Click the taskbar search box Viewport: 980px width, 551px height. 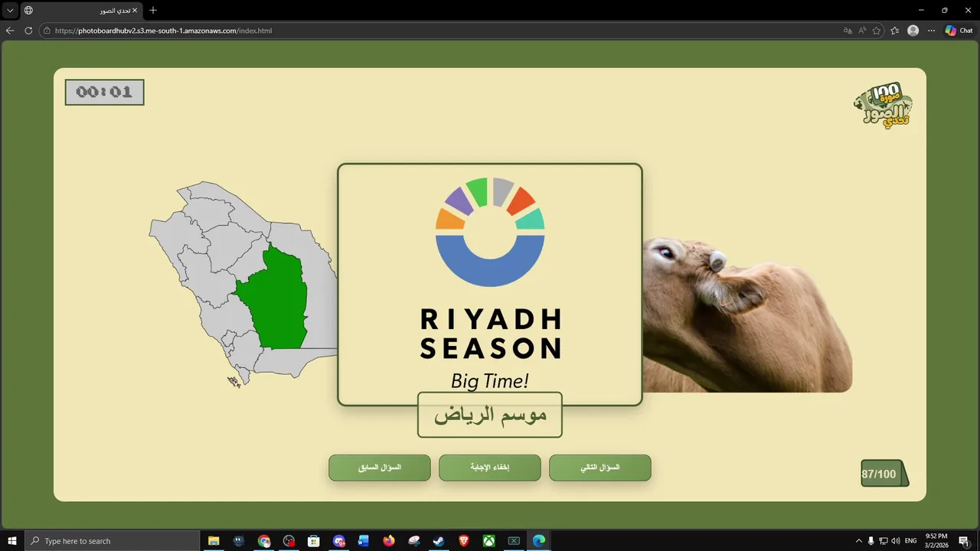coord(113,541)
